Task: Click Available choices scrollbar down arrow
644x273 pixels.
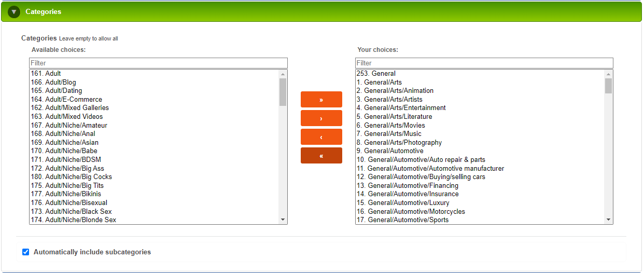Action: coord(283,220)
